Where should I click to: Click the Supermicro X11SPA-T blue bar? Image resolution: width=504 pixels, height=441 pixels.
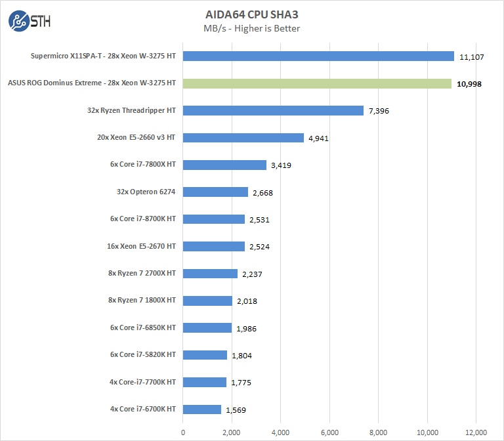[318, 56]
